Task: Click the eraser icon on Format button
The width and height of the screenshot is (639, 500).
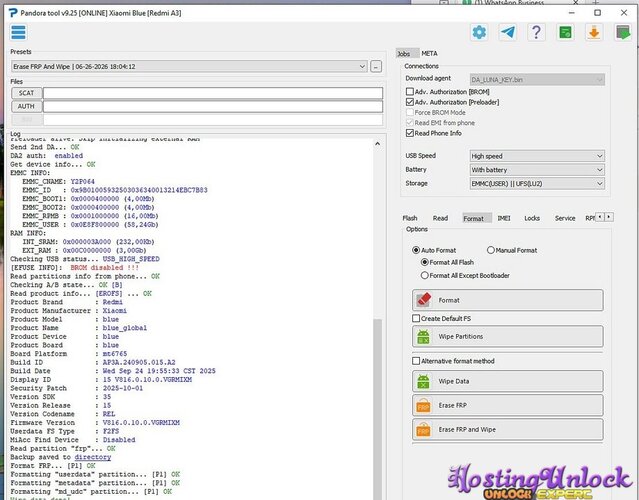Action: 424,300
